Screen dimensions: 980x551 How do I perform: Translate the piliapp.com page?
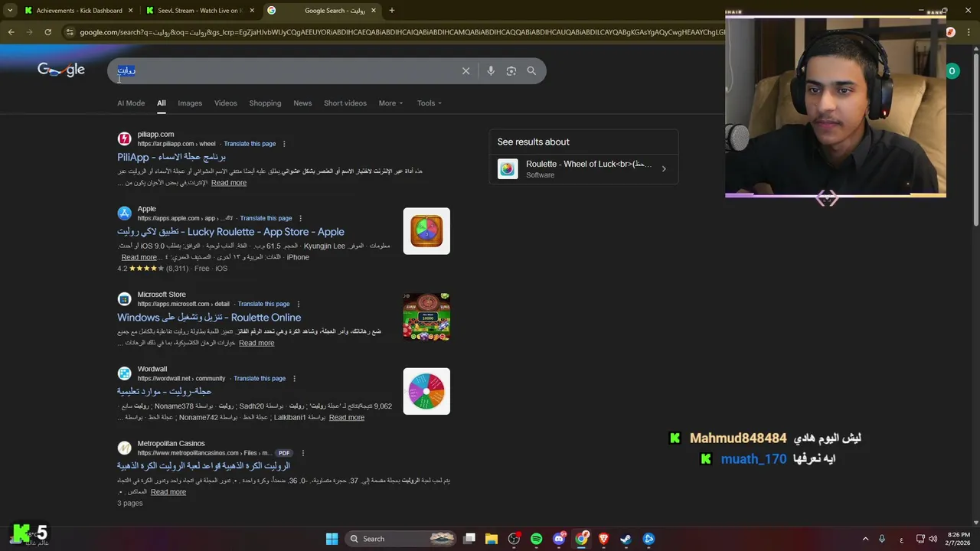(x=250, y=144)
